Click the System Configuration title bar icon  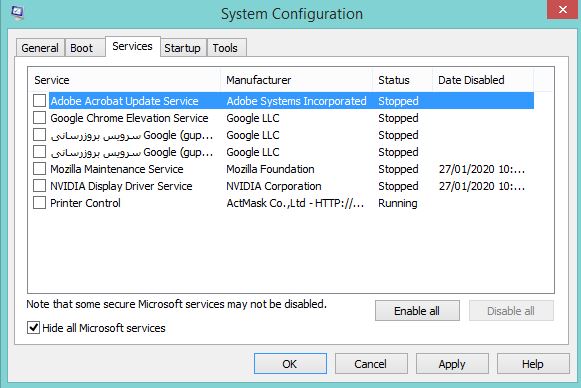pos(17,12)
